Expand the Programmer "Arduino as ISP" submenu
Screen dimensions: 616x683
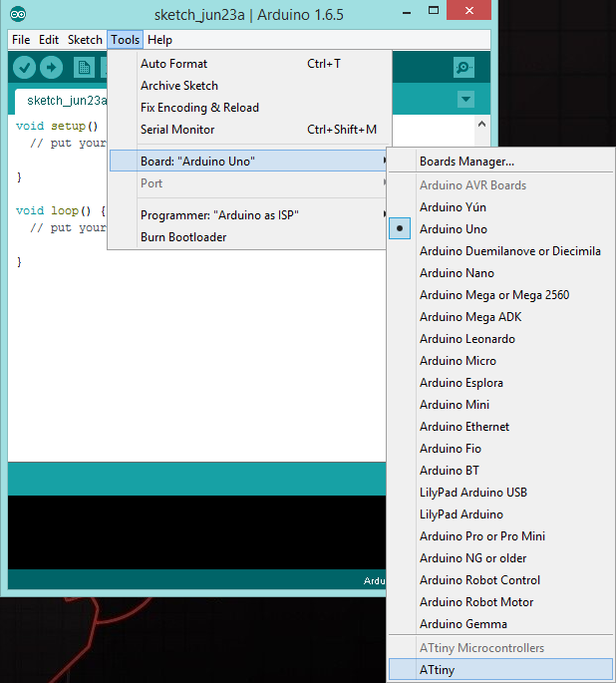point(248,214)
